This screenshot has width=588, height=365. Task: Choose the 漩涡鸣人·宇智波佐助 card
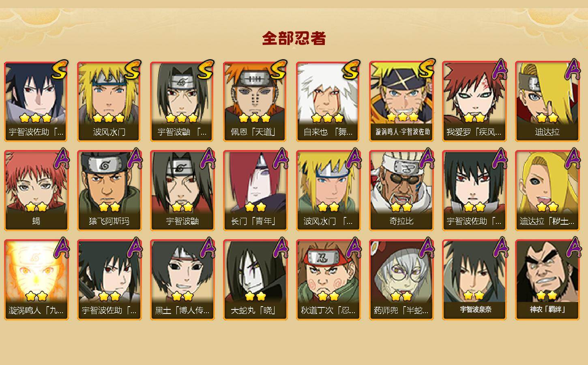(402, 101)
